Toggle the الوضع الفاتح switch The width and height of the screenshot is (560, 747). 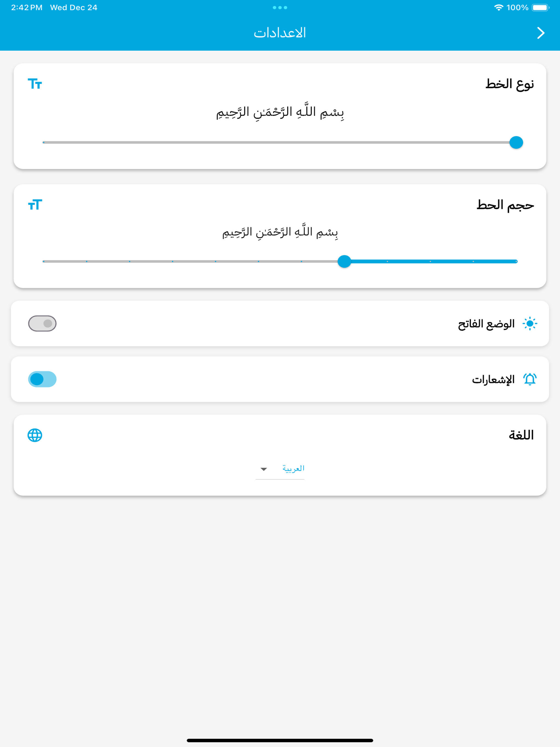pyautogui.click(x=42, y=323)
